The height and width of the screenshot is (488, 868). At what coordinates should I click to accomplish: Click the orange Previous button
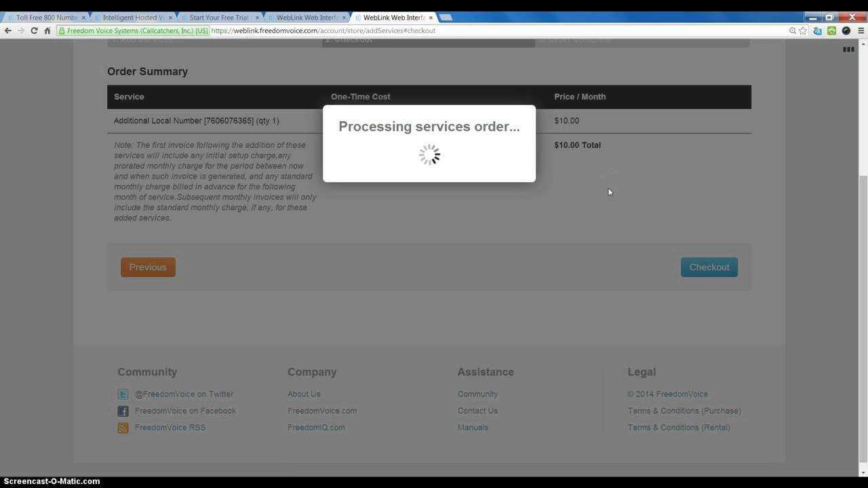coord(148,267)
